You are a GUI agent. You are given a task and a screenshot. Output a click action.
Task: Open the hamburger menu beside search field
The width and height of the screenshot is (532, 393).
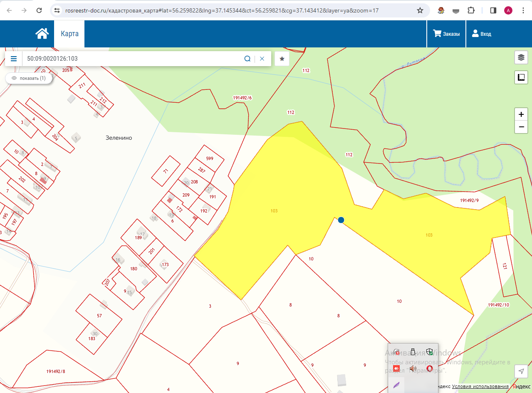(14, 59)
